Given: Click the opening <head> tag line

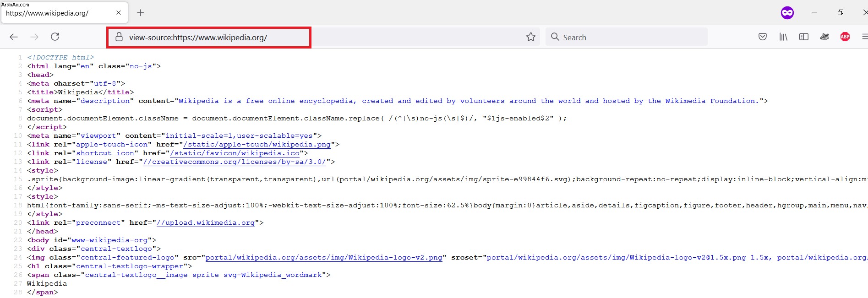Looking at the screenshot, I should click(x=40, y=75).
